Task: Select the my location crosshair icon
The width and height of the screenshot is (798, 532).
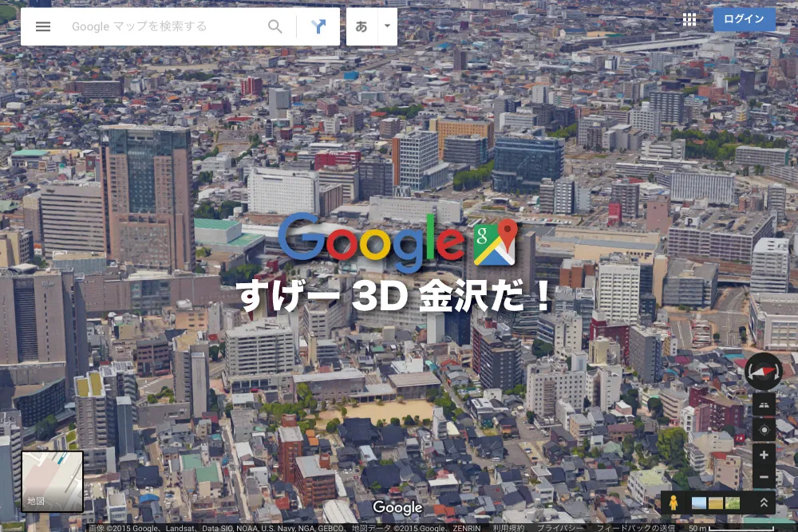Action: click(x=763, y=428)
